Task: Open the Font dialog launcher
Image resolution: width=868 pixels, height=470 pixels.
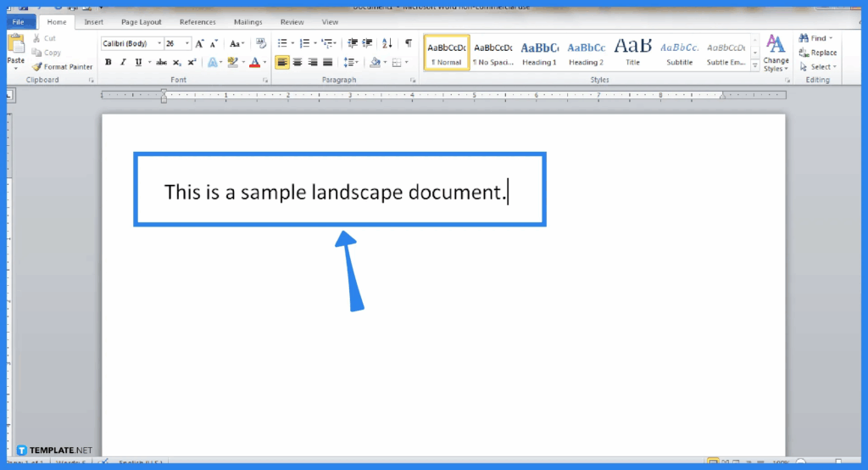Action: [x=265, y=81]
